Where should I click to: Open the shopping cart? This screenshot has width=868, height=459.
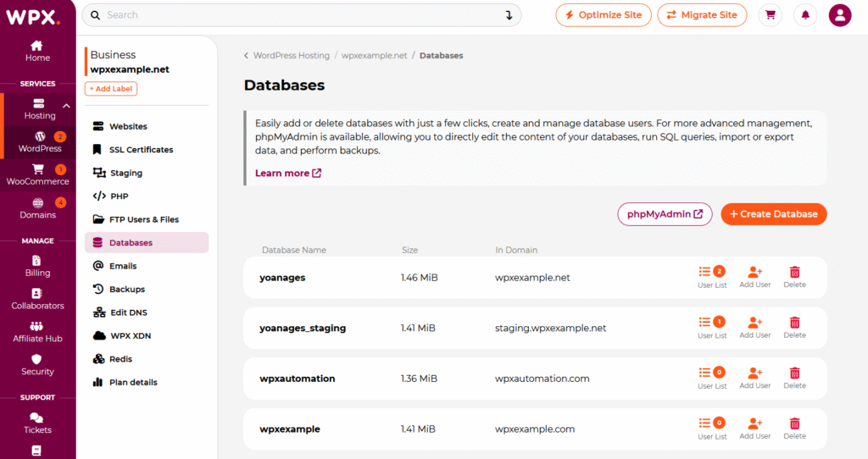[770, 15]
